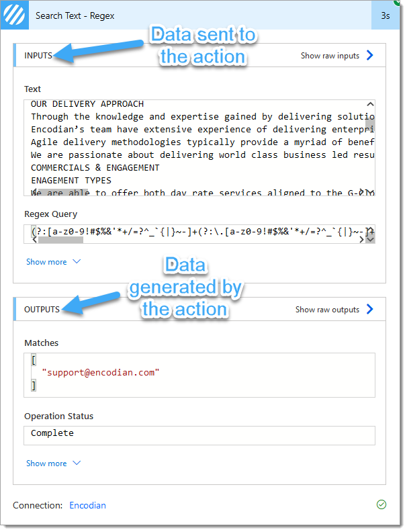407x532 pixels.
Task: Click the scroll-up arrow in the Text box
Action: [x=370, y=105]
